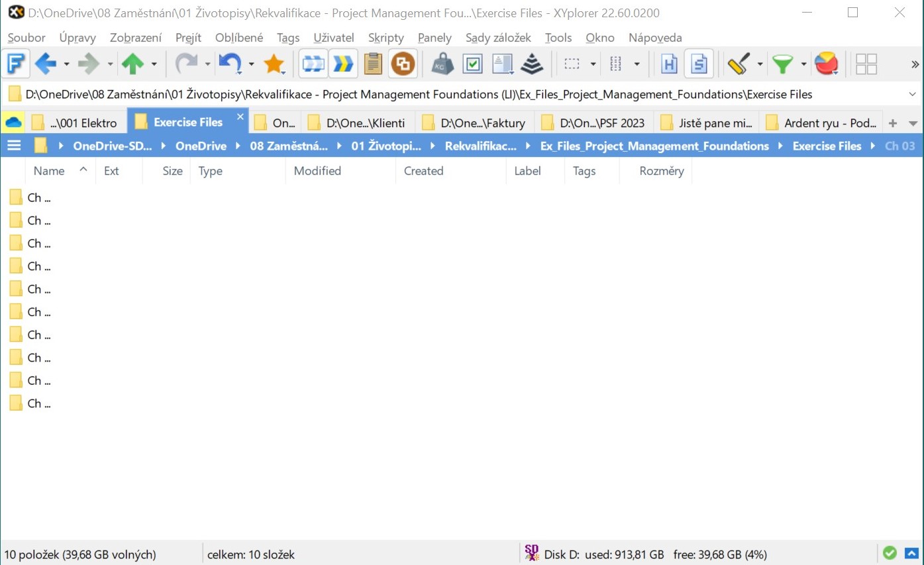Click the Rekvalifikac breadcrumb segment

point(480,146)
